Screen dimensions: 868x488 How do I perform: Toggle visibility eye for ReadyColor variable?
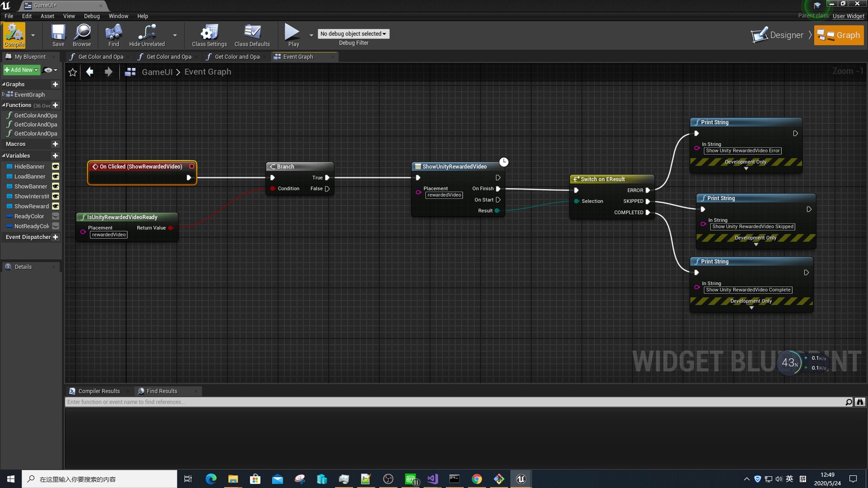click(55, 216)
